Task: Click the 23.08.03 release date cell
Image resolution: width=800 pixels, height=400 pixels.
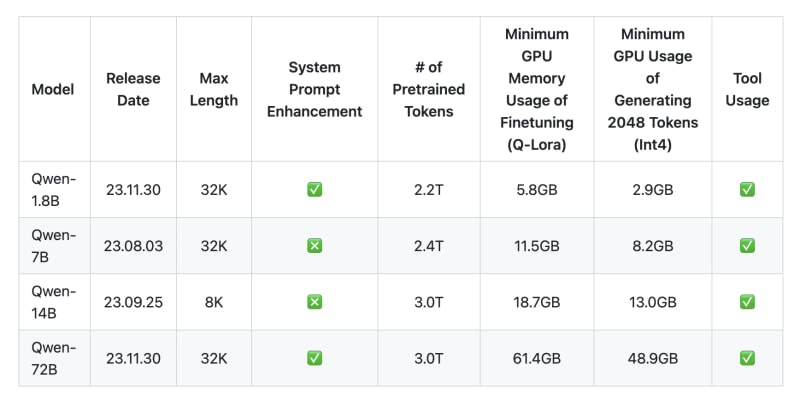Action: [133, 246]
